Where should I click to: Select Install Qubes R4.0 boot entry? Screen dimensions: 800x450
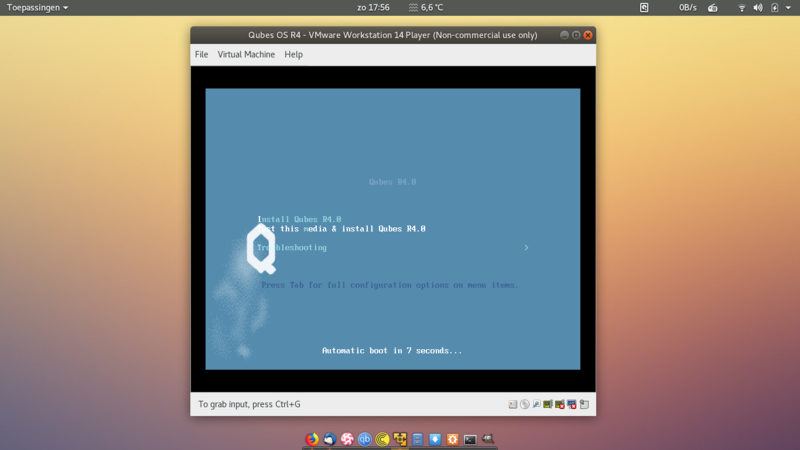(299, 219)
